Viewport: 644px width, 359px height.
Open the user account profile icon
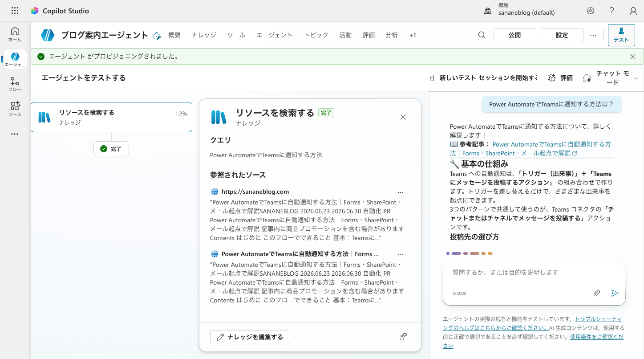pos(633,11)
